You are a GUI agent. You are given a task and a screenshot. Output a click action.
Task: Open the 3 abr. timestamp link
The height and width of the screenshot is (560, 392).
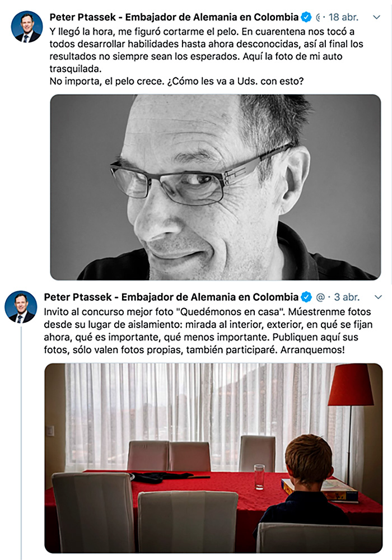point(347,297)
